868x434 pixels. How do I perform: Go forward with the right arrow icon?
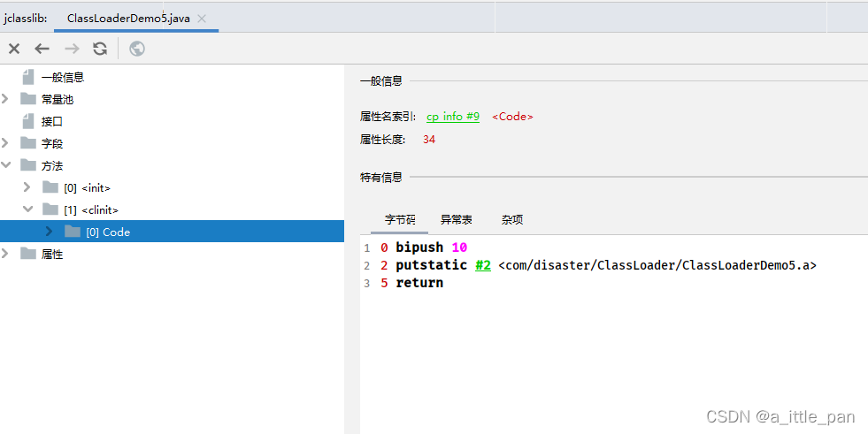pyautogui.click(x=72, y=49)
